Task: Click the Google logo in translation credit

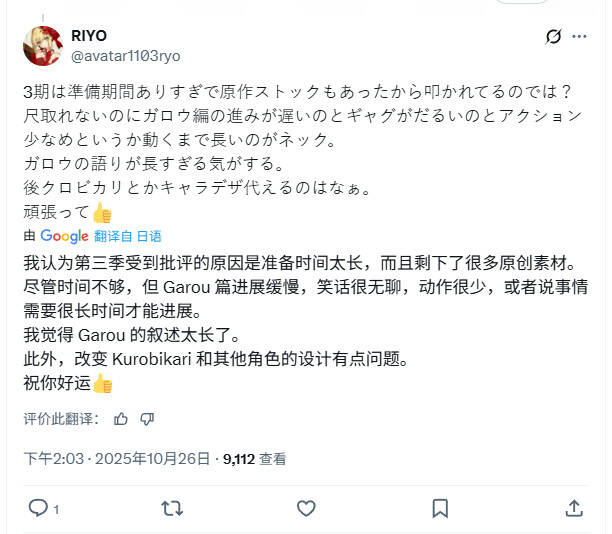Action: tap(64, 236)
